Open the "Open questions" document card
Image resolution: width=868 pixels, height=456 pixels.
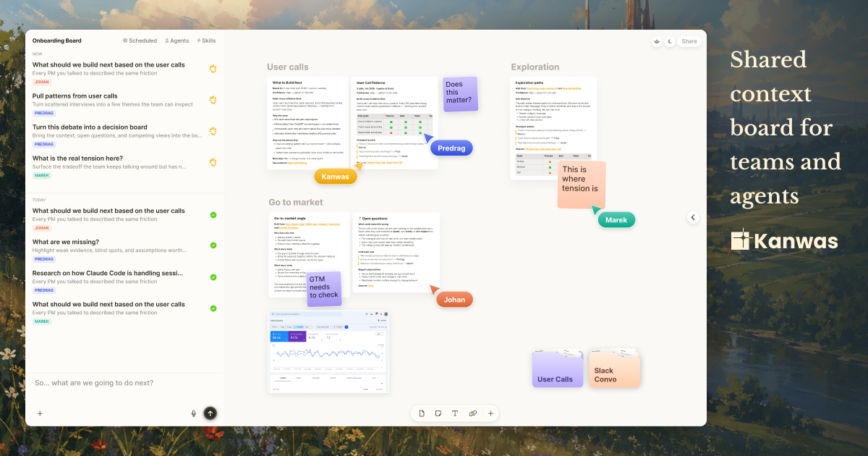396,252
